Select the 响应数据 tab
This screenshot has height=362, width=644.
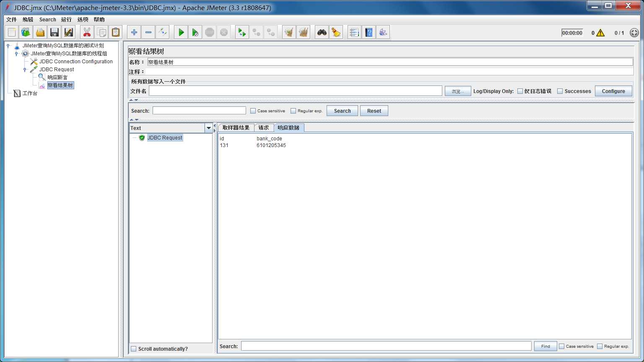289,128
